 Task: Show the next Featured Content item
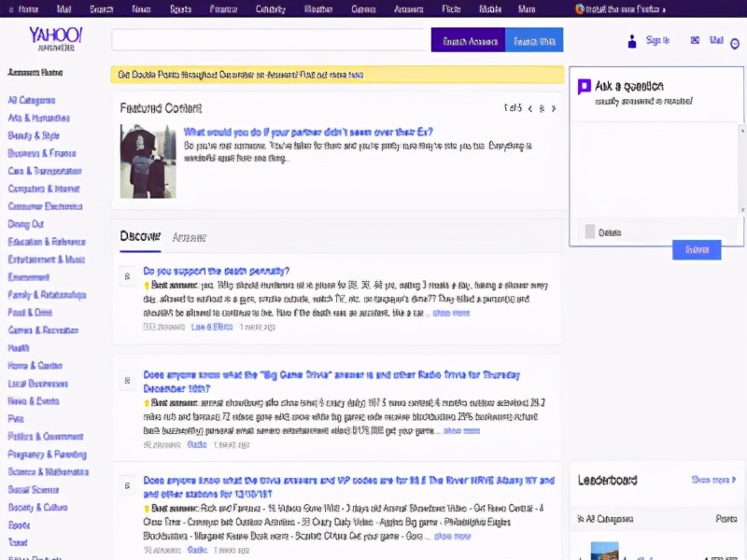pyautogui.click(x=554, y=109)
